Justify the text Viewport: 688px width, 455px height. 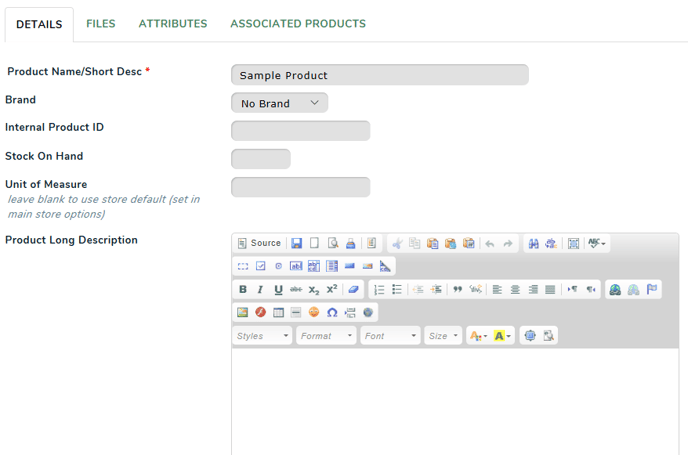pos(550,290)
